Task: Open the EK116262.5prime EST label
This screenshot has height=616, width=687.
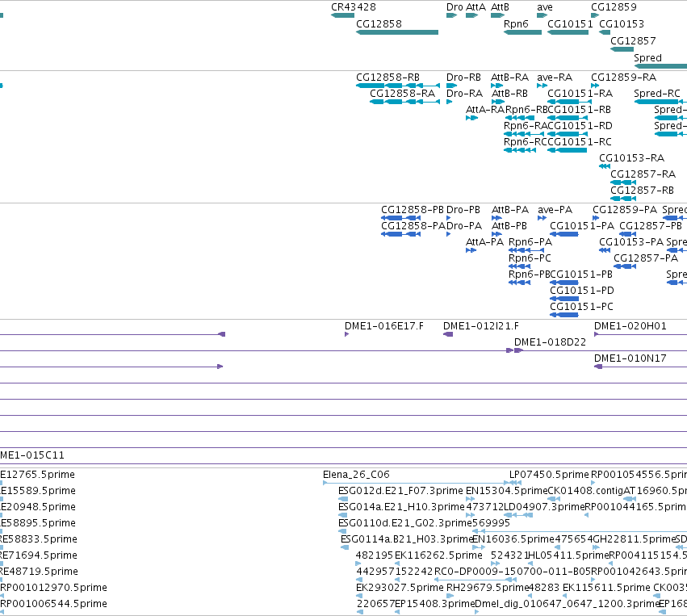Action: pos(438,555)
